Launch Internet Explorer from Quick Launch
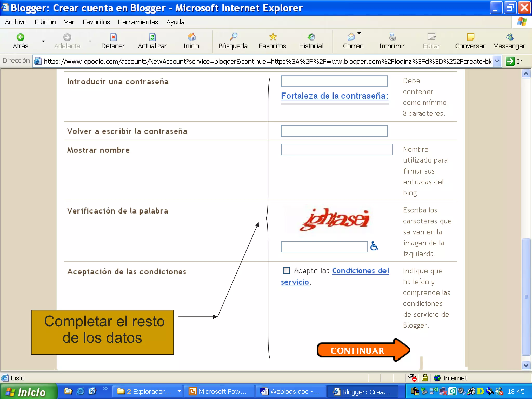The height and width of the screenshot is (399, 532). [x=81, y=391]
